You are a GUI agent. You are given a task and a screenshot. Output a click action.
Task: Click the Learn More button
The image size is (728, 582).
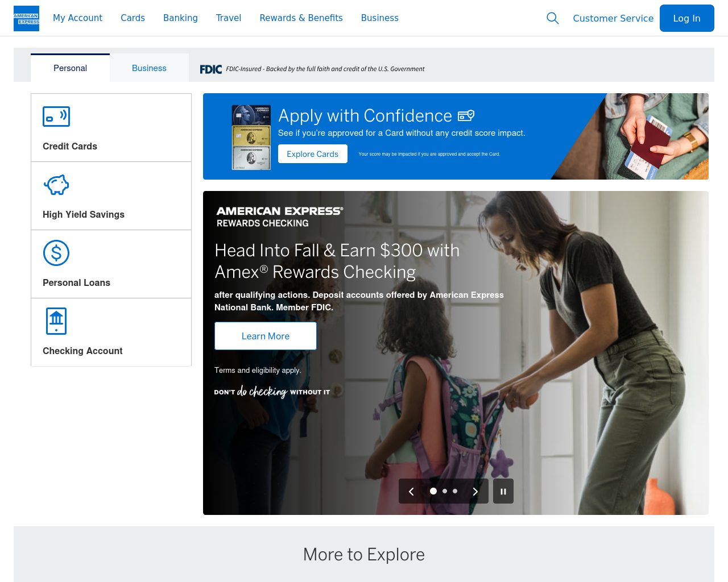(x=266, y=336)
